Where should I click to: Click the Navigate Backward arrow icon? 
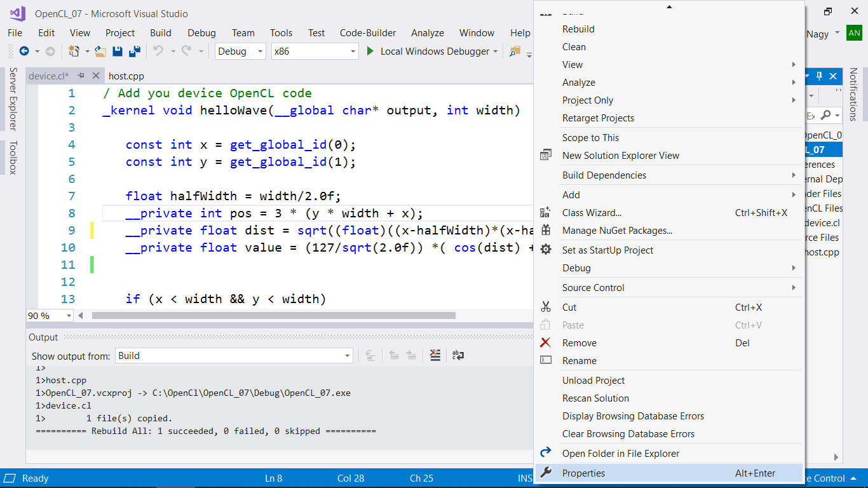[24, 51]
